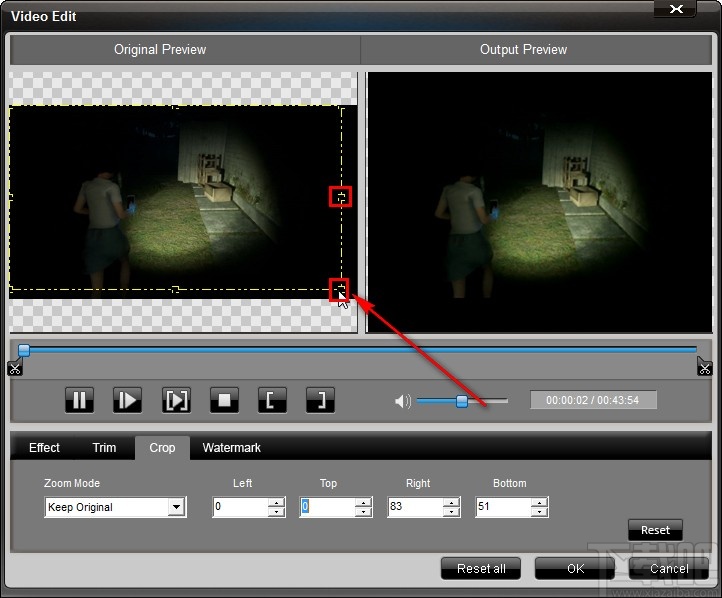This screenshot has height=598, width=722.
Task: Click the Left crop value field
Action: coord(240,506)
